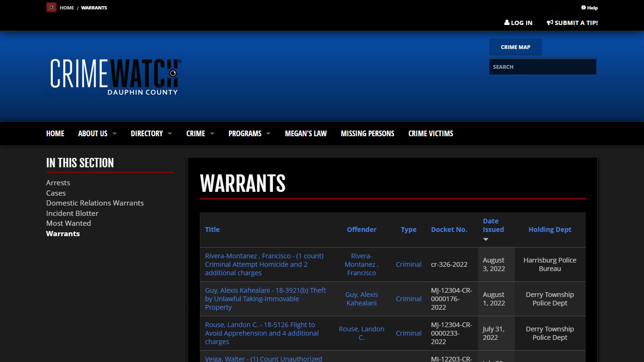Go to HOME breadcrumb link
This screenshot has height=362, width=644.
pyautogui.click(x=67, y=8)
